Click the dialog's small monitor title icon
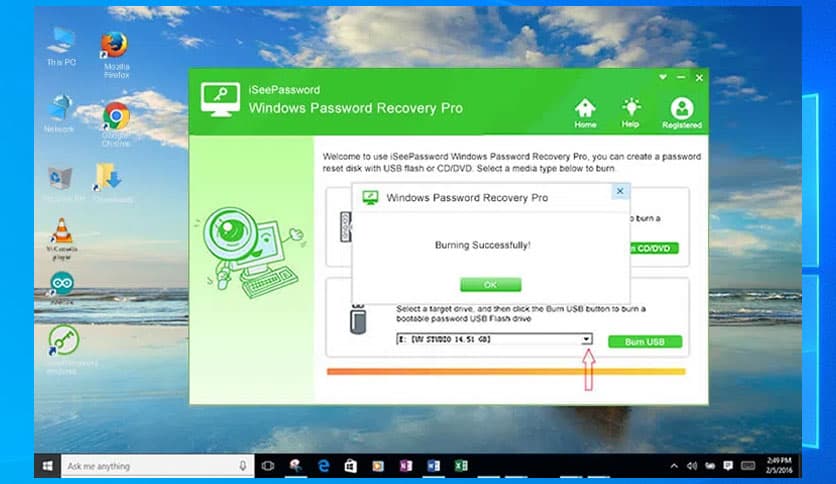The height and width of the screenshot is (484, 836). click(370, 198)
